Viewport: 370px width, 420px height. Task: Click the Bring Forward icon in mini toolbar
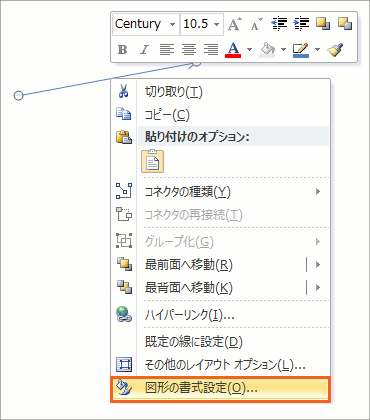(x=323, y=24)
